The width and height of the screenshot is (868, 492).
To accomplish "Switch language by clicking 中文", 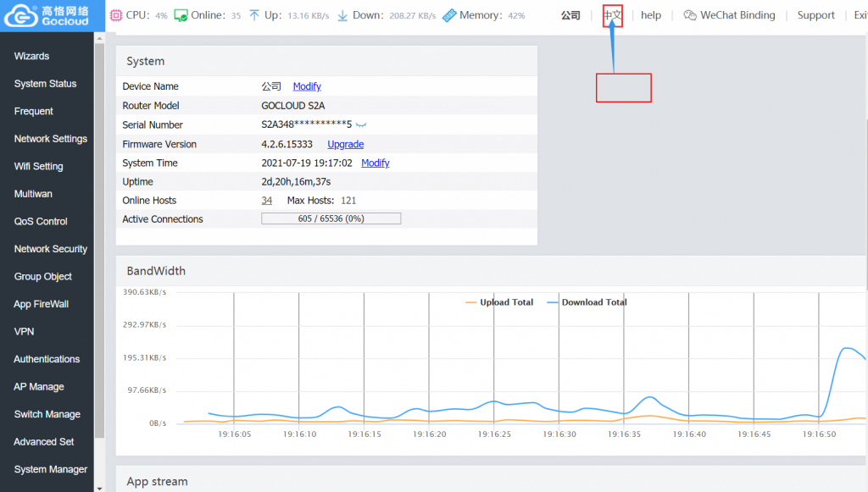I will (612, 15).
